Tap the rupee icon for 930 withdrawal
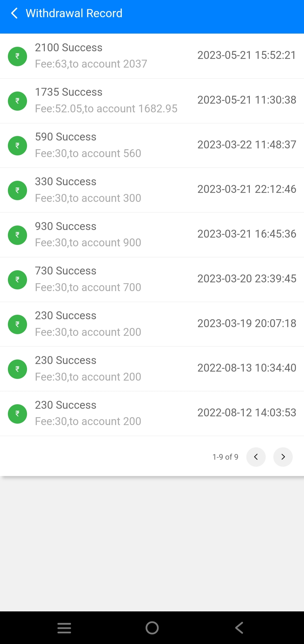 click(x=17, y=235)
